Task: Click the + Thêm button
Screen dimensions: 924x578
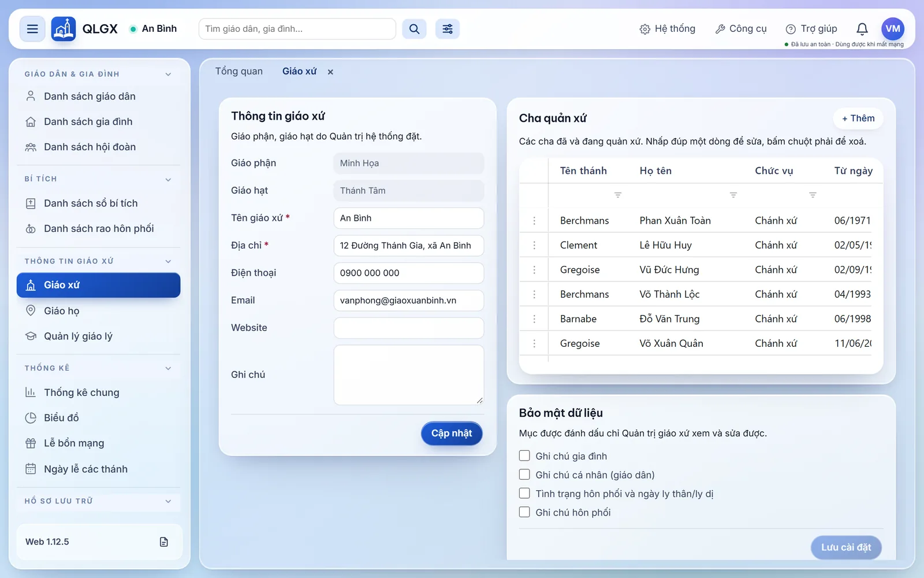Action: [x=858, y=118]
